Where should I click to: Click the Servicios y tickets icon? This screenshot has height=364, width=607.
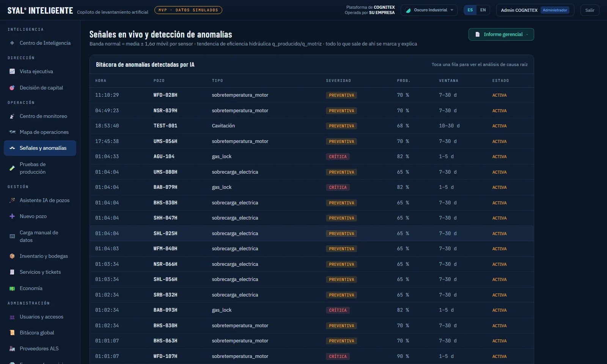tap(12, 272)
